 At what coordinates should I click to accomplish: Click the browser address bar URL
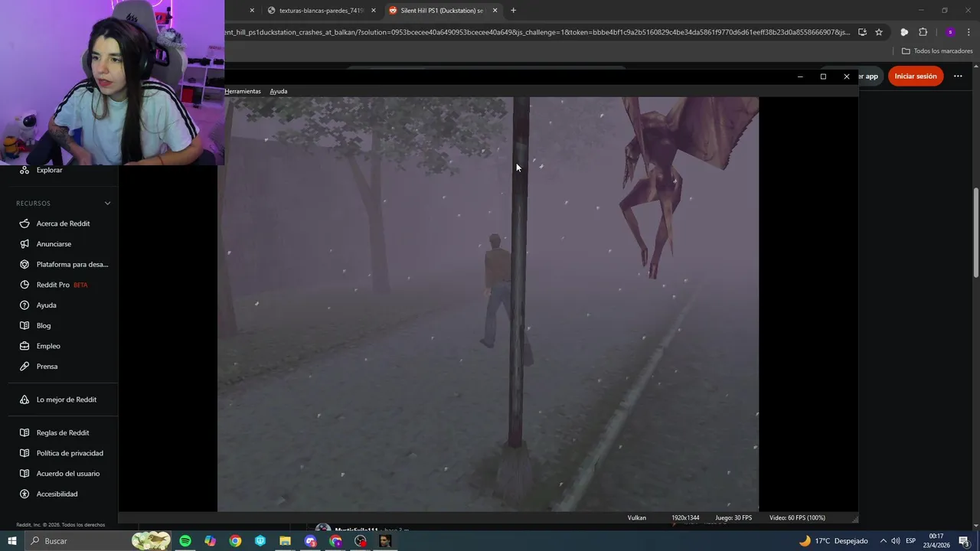point(536,32)
